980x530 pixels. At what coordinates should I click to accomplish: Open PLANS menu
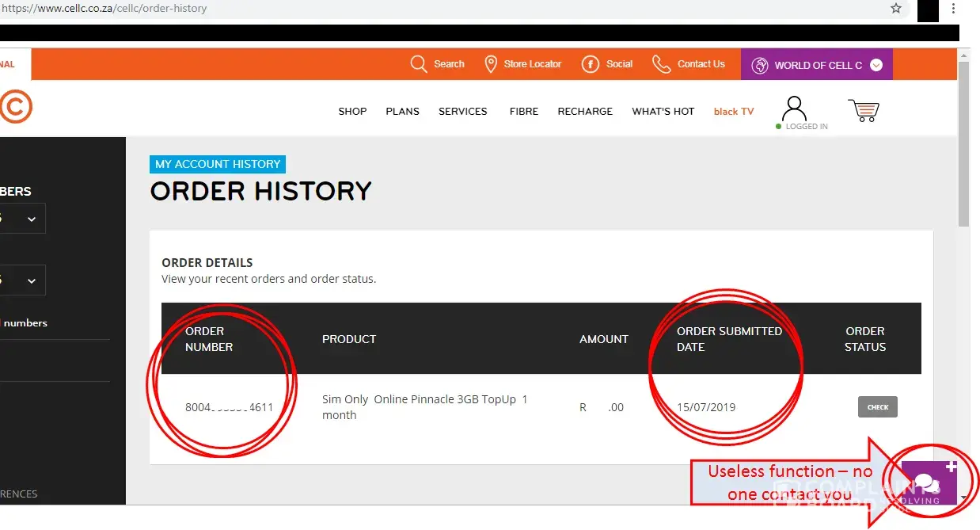(x=402, y=111)
